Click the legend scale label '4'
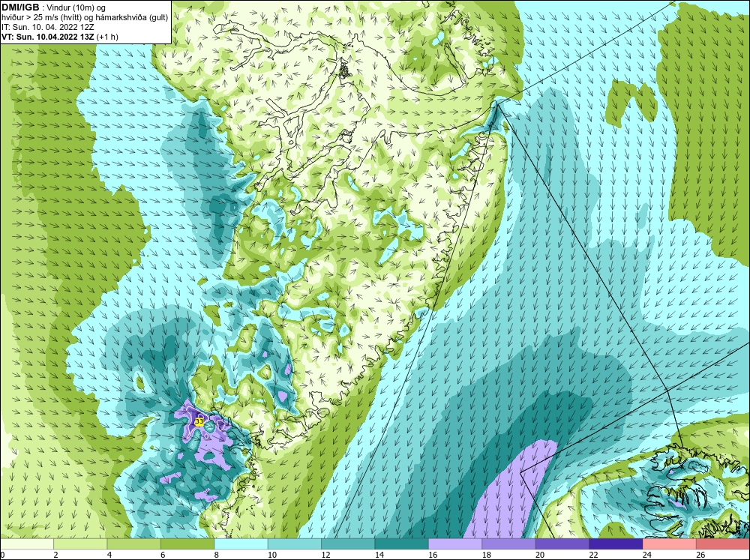The image size is (750, 560). pos(109,555)
